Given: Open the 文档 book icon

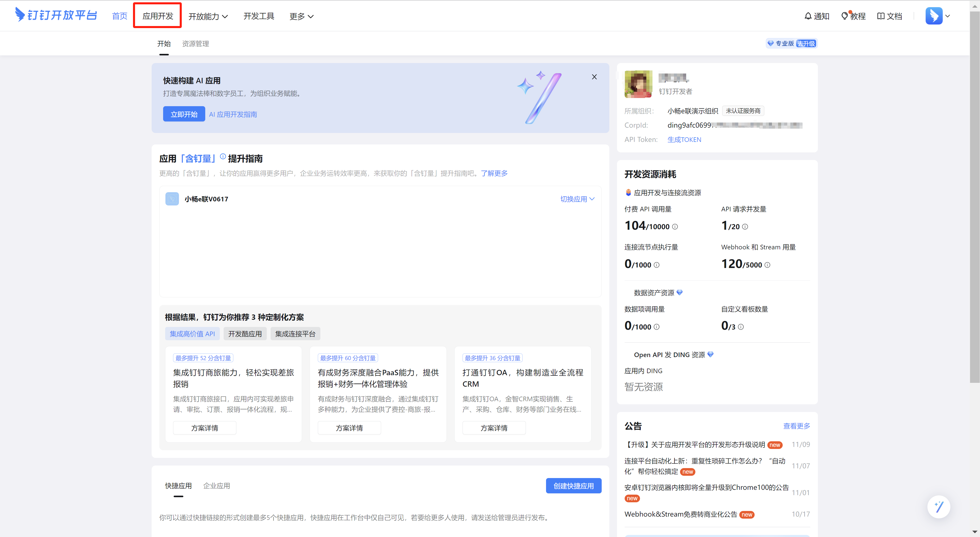Looking at the screenshot, I should pos(881,16).
